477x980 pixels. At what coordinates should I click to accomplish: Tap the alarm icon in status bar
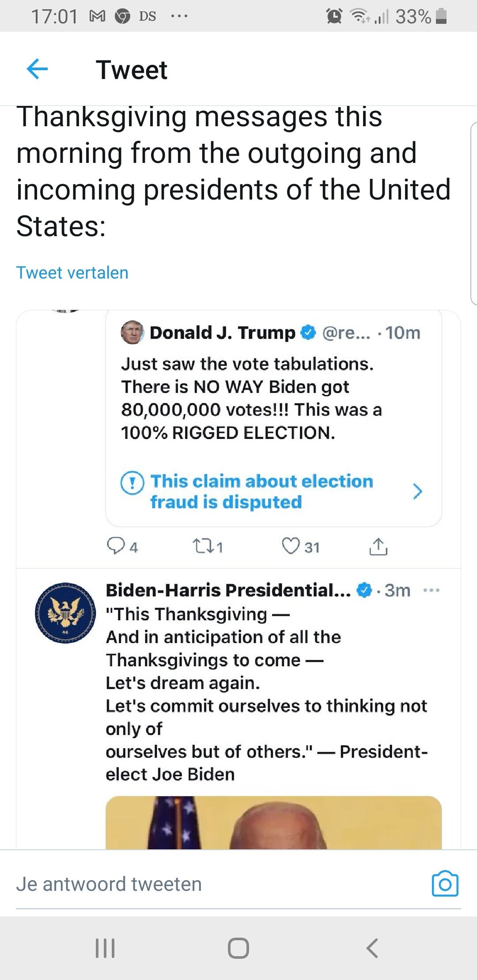tap(334, 16)
